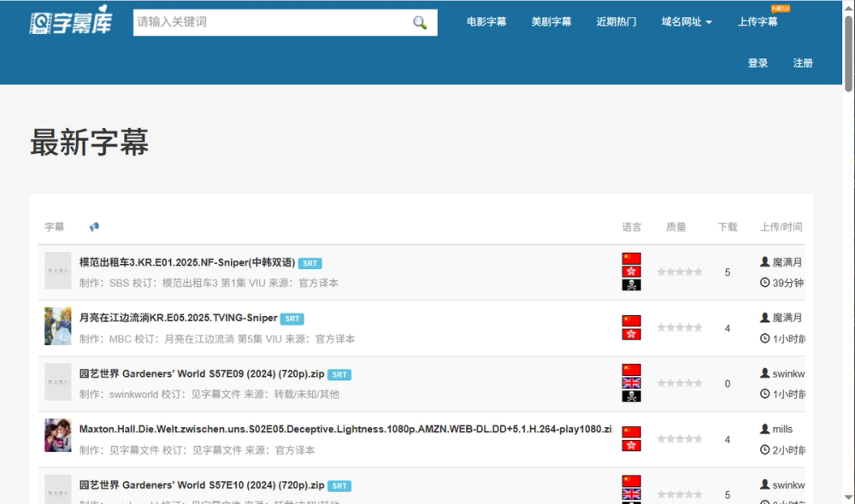Click the 注册 register link

pos(803,63)
